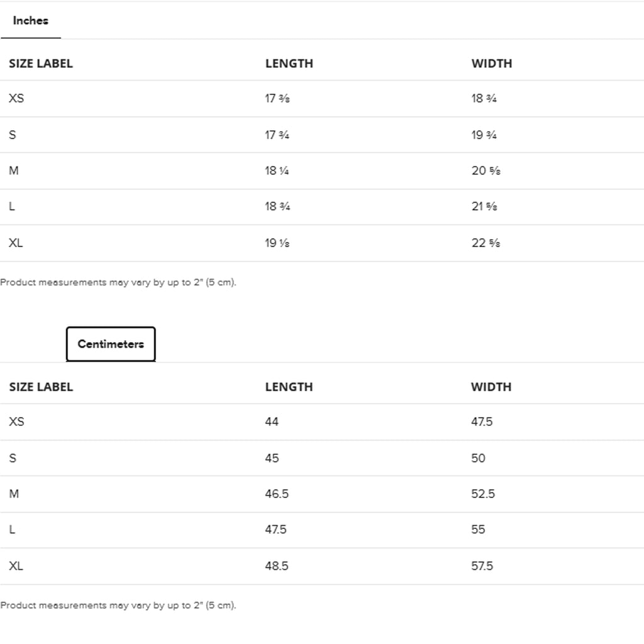Select the 57.5 width value for XL
This screenshot has width=644, height=644.
tap(482, 566)
